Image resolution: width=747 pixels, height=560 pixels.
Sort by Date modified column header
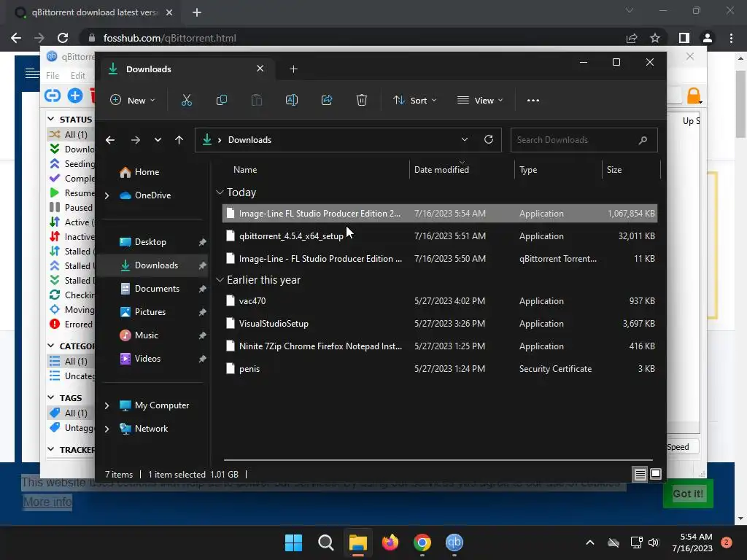click(441, 169)
